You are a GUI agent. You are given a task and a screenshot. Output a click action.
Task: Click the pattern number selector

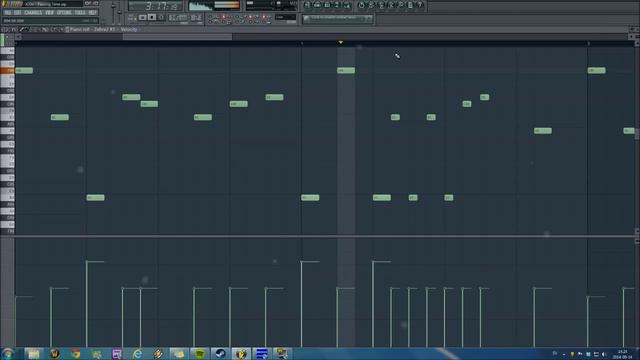[x=196, y=18]
